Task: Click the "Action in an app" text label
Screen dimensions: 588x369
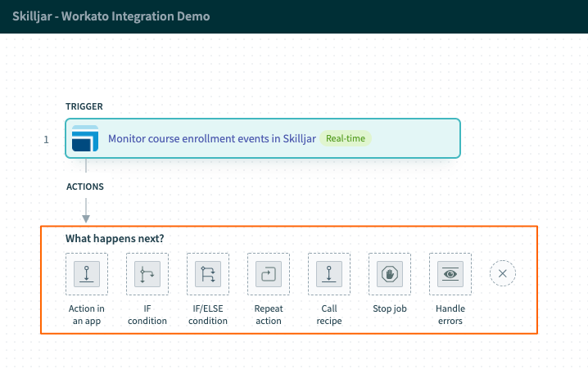Action: (x=87, y=314)
